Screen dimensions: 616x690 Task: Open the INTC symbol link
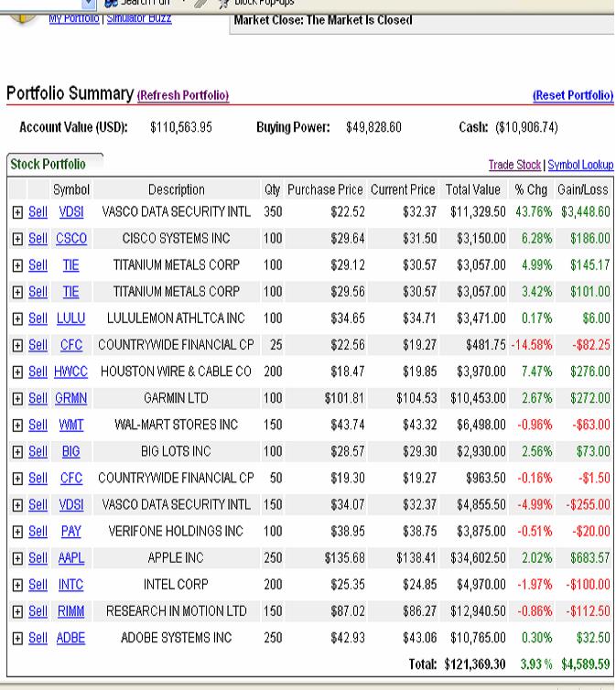[70, 585]
